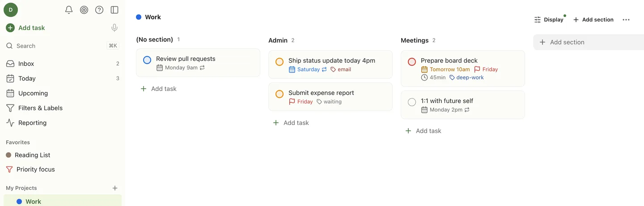Screen dimensions: 644x206
Task: Add task under Admin section
Action: 291,123
